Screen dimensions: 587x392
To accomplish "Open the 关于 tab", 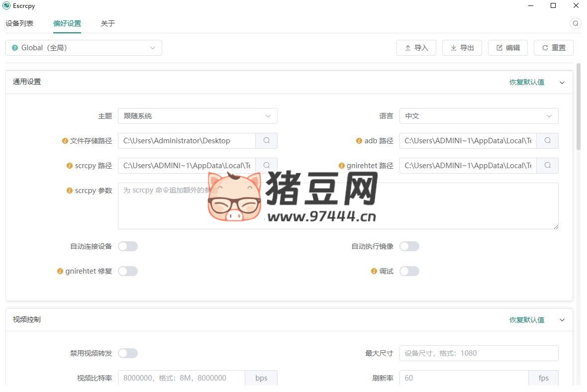I will click(x=107, y=23).
